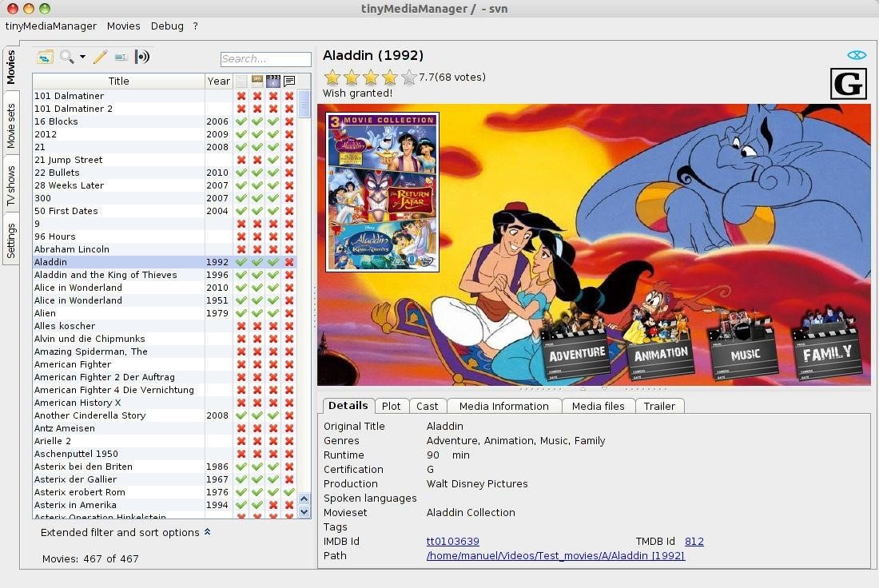This screenshot has width=879, height=588.
Task: Open the Media files tab
Action: [599, 407]
